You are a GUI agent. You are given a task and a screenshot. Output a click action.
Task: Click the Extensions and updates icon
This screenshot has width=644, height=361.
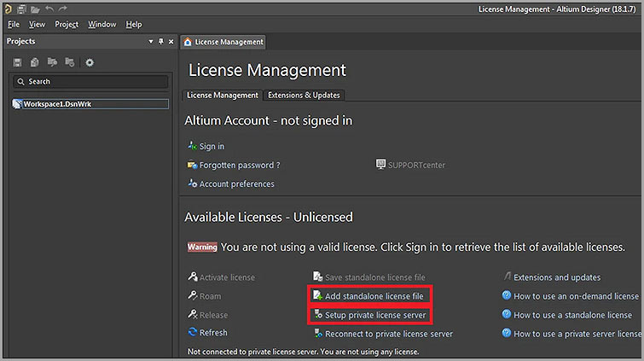tap(508, 277)
